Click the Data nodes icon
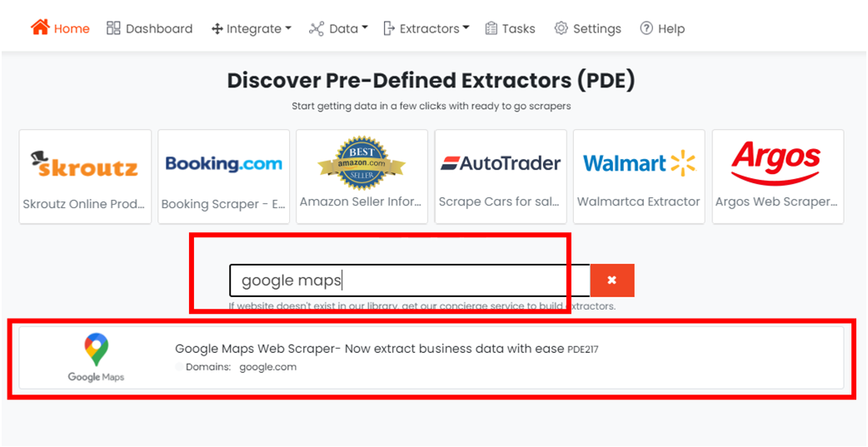 (316, 29)
